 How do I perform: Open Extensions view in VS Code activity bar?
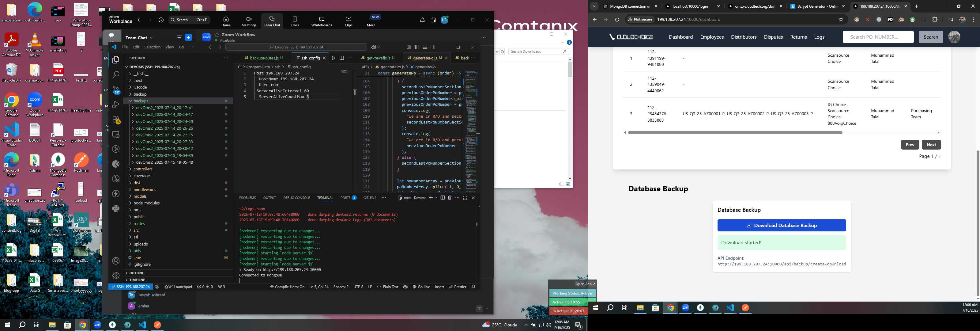pos(116,120)
